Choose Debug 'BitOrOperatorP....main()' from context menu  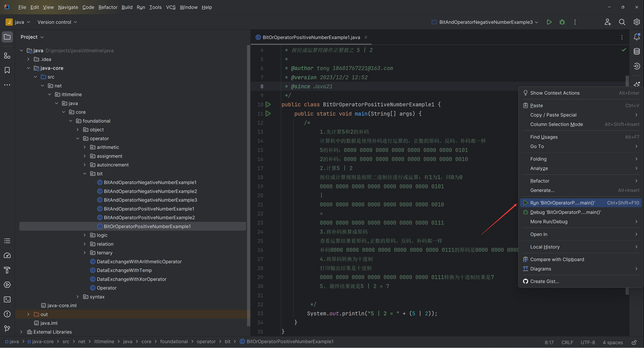[581, 212]
